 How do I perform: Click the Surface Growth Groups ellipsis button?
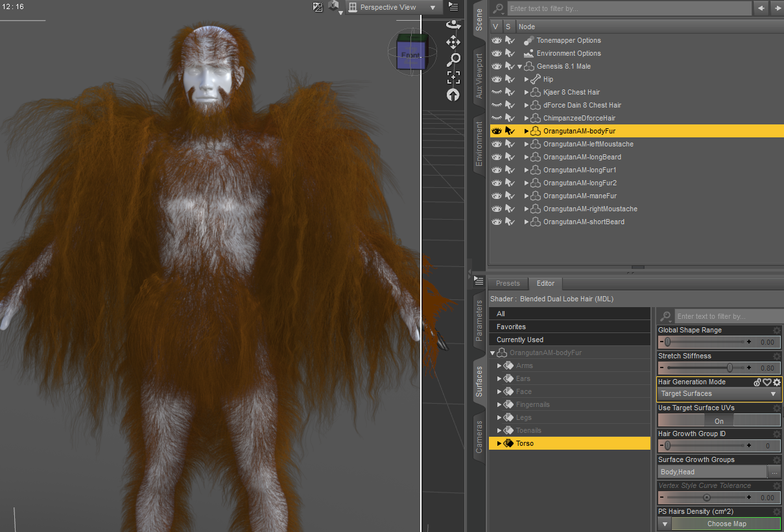pyautogui.click(x=774, y=472)
